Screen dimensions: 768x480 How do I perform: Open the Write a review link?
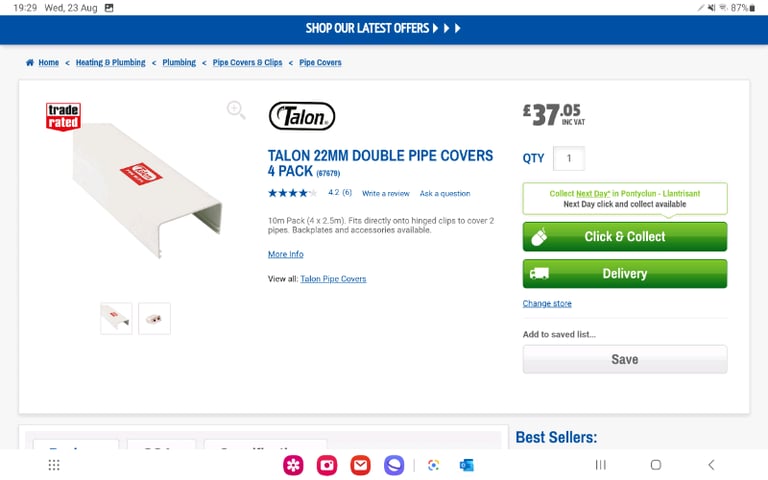pos(386,193)
